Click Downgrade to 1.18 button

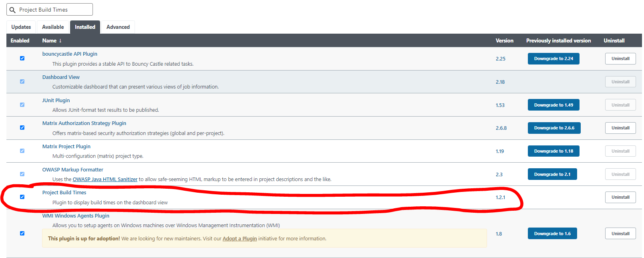click(553, 151)
